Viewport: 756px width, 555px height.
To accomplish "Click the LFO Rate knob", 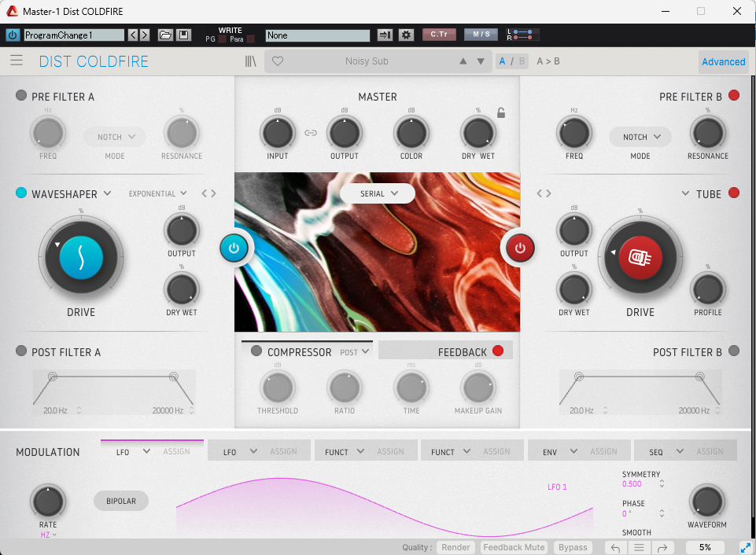I will point(48,501).
